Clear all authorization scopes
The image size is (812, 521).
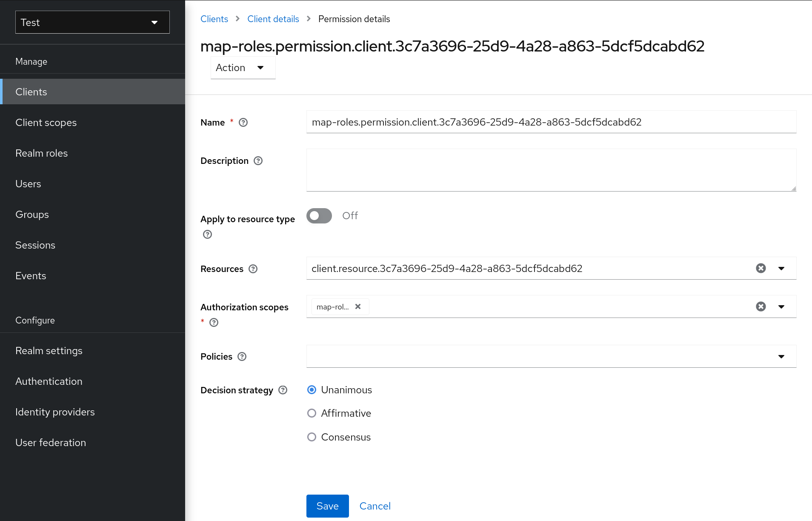click(761, 306)
